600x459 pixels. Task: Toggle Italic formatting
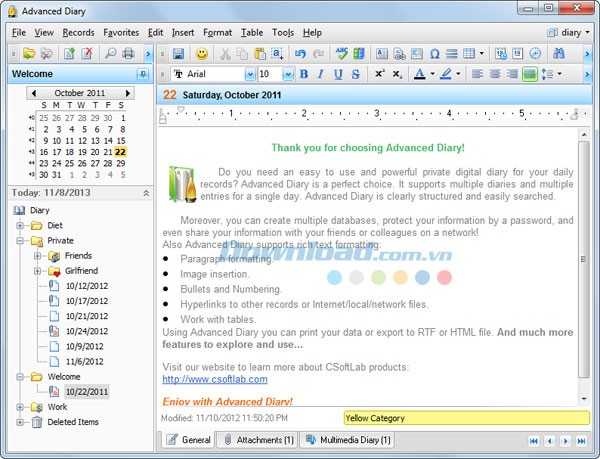coord(320,74)
